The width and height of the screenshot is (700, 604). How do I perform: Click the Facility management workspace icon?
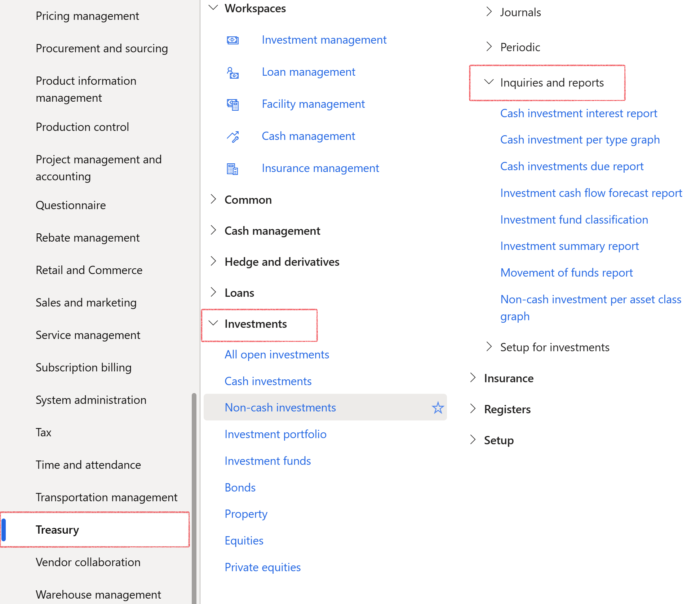232,105
